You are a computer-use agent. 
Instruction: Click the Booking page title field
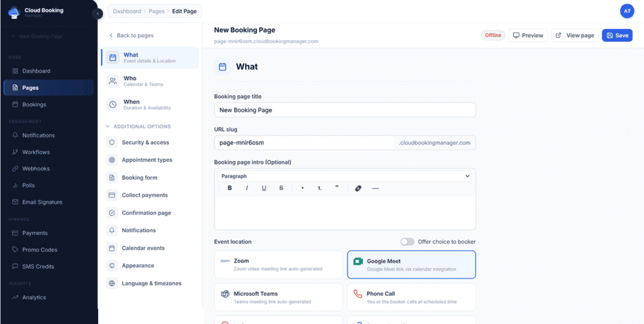pos(345,109)
